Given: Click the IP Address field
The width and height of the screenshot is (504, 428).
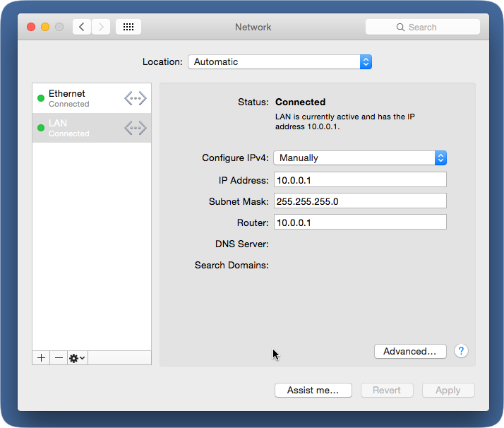Looking at the screenshot, I should pos(360,179).
